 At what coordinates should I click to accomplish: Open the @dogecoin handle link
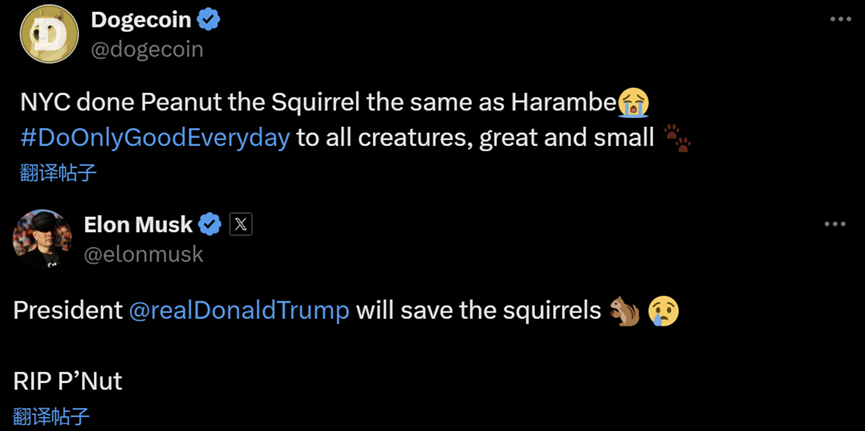(147, 49)
